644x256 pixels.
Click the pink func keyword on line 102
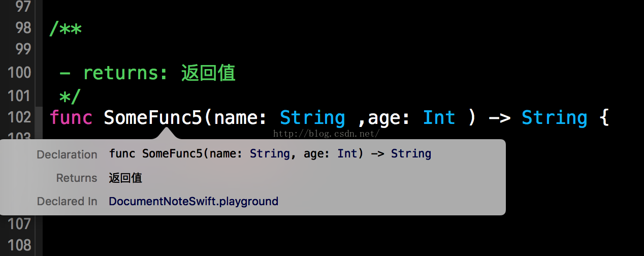[x=71, y=118]
